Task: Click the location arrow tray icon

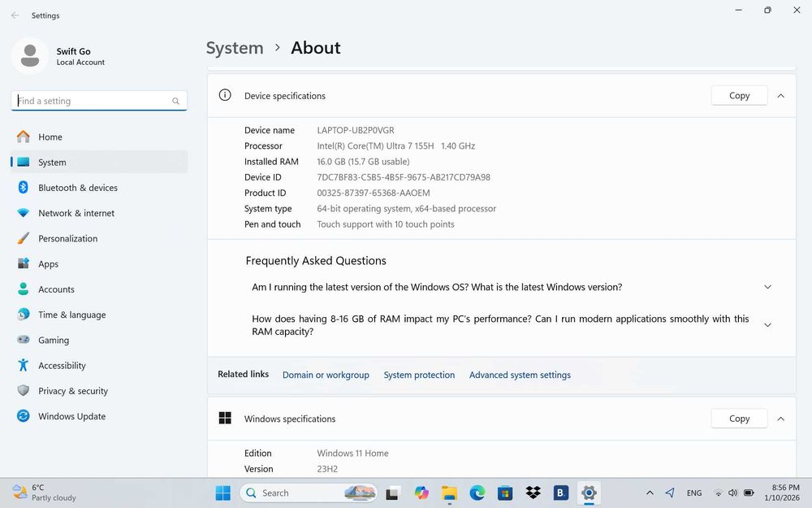Action: click(670, 493)
